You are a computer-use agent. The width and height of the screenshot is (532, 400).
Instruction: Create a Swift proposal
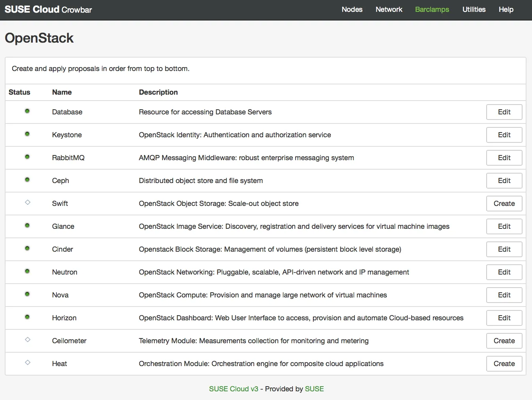[504, 204]
